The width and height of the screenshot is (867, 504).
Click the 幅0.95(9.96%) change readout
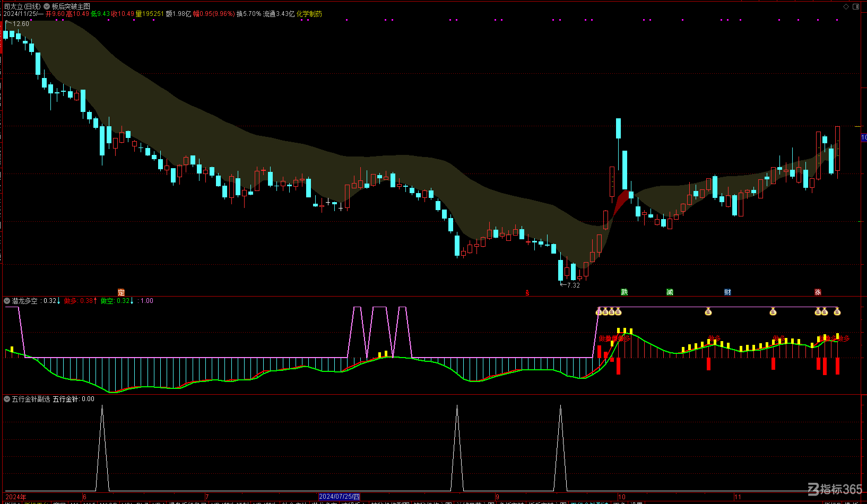tap(214, 14)
